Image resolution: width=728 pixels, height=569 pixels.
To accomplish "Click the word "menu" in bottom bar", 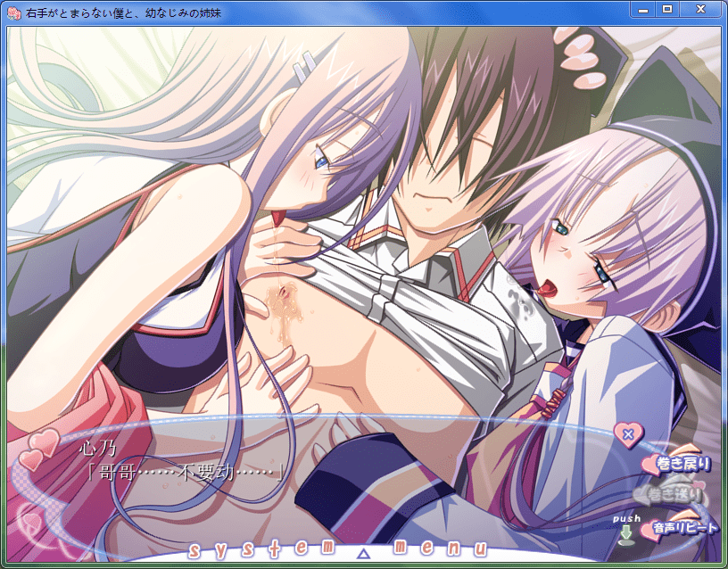I will [442, 548].
